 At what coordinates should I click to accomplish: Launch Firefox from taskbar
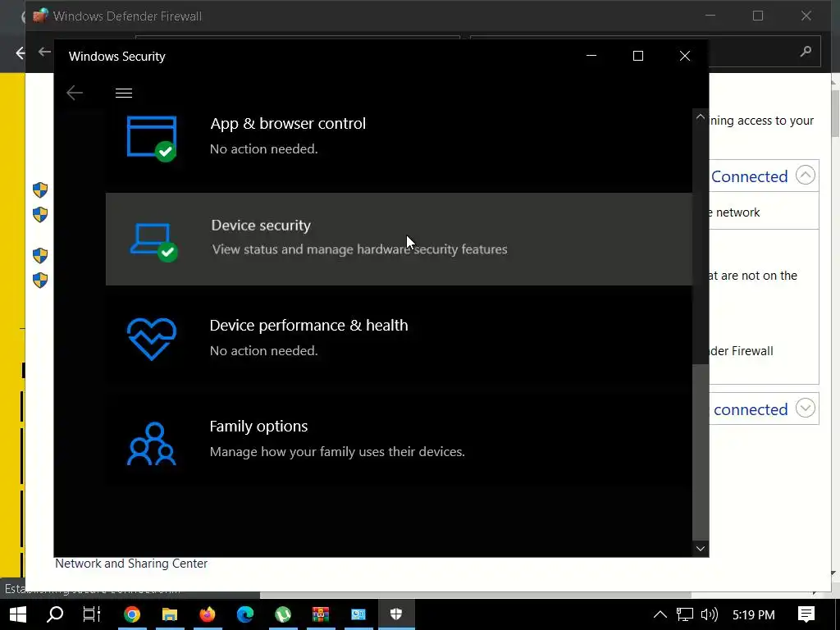click(x=208, y=614)
